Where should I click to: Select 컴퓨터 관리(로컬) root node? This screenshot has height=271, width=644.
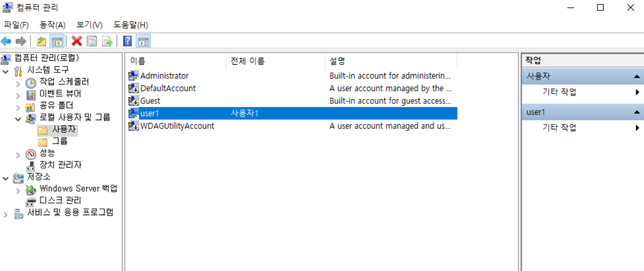coord(40,58)
